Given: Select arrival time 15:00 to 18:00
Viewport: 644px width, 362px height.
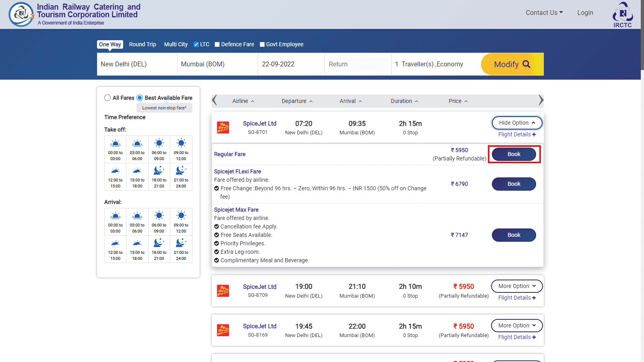Looking at the screenshot, I should coord(137,249).
